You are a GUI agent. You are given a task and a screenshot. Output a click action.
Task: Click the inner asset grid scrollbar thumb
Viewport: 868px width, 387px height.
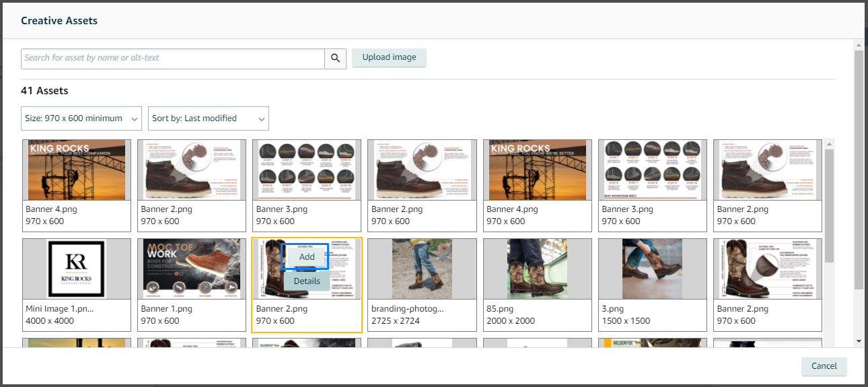pyautogui.click(x=829, y=205)
